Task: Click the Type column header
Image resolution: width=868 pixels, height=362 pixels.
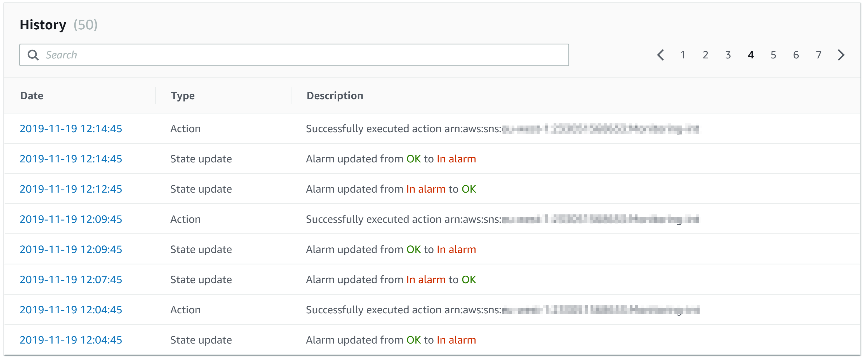Action: [183, 96]
